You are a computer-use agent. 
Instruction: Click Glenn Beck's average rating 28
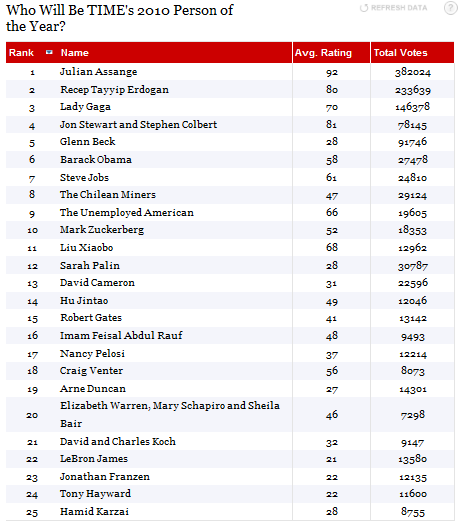pos(332,142)
